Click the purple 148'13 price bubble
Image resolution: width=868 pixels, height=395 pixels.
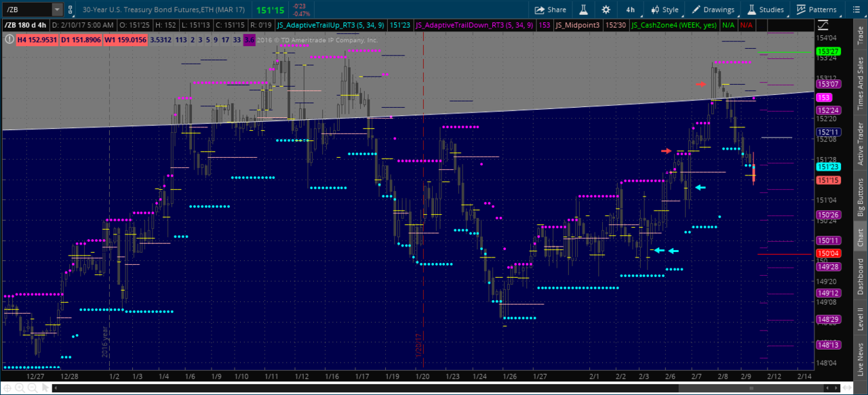pyautogui.click(x=828, y=345)
